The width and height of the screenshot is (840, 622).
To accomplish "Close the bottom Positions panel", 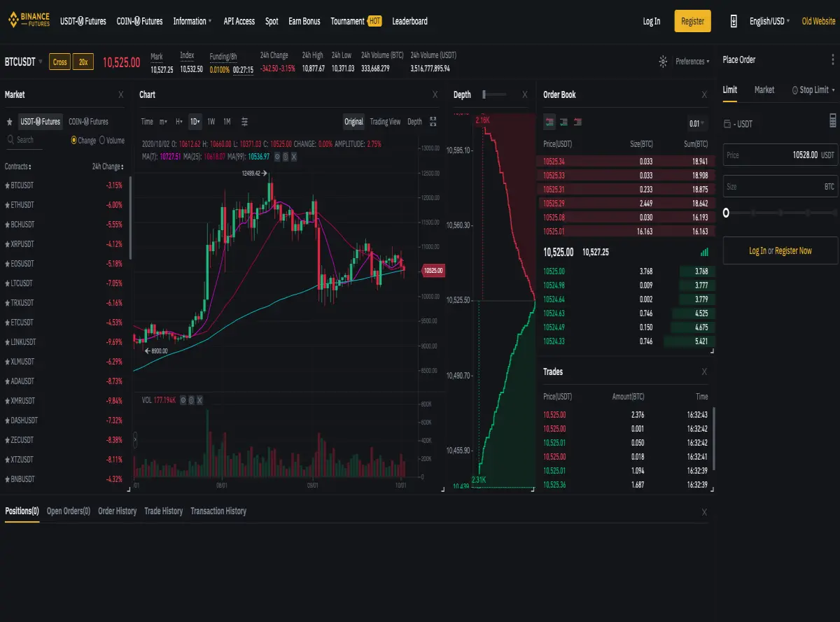I will [x=704, y=512].
